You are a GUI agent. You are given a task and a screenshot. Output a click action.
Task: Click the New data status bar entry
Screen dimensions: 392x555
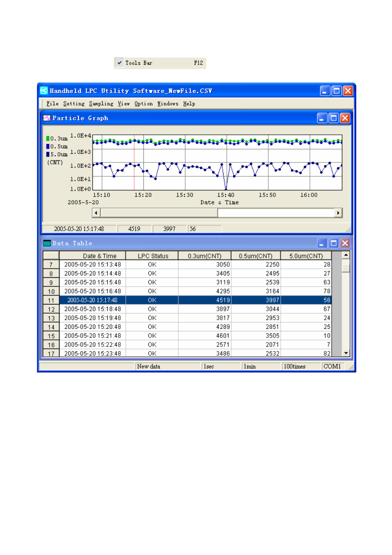168,366
